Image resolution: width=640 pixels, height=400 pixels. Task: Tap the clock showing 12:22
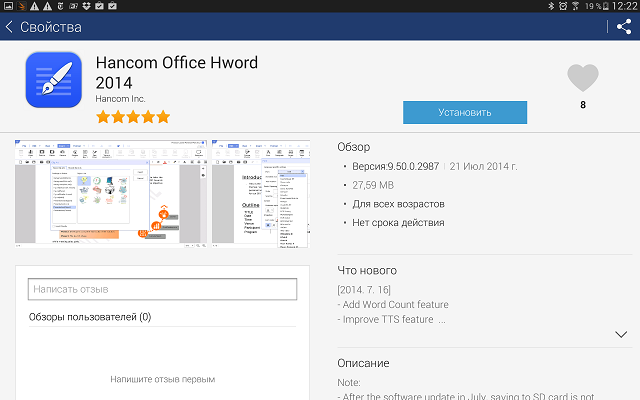tap(624, 6)
